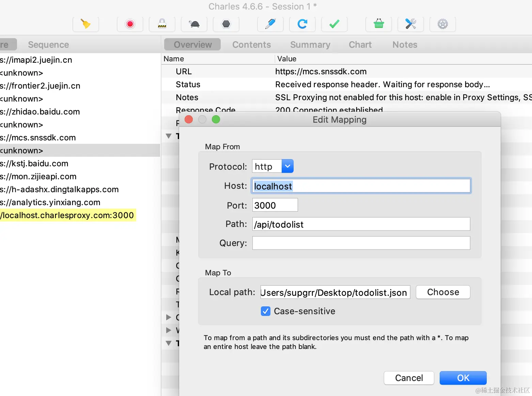Compose a new request with pen icon
532x396 pixels.
click(x=270, y=24)
